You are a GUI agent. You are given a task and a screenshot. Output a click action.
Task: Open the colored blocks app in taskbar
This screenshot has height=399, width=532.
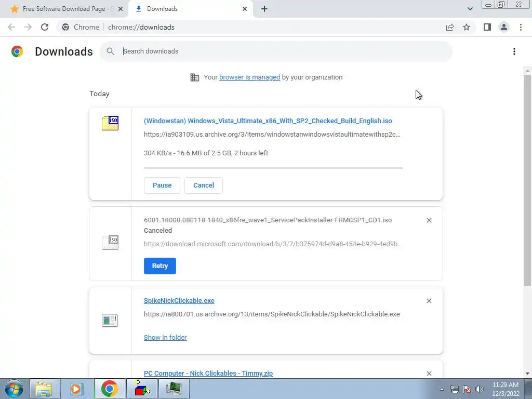142,389
